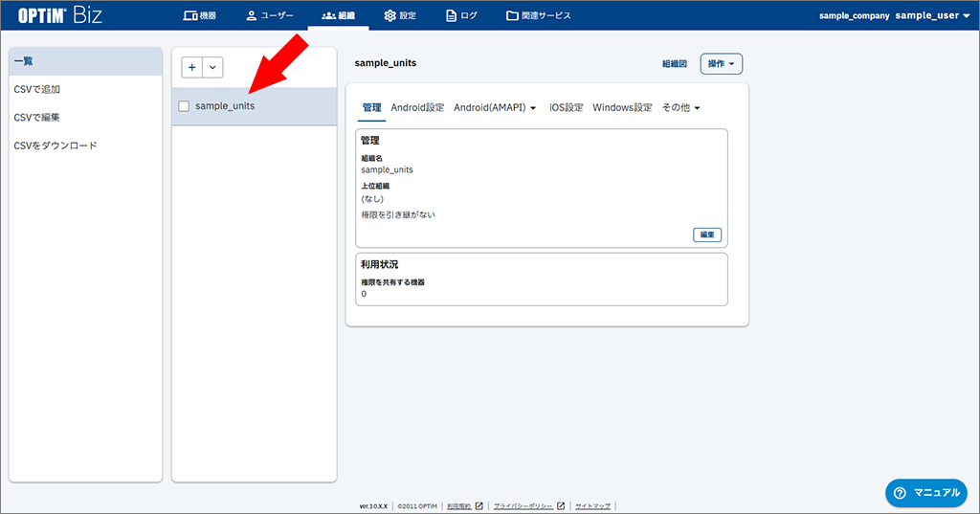Click the plus add organization button
This screenshot has width=980, height=514.
[x=192, y=67]
